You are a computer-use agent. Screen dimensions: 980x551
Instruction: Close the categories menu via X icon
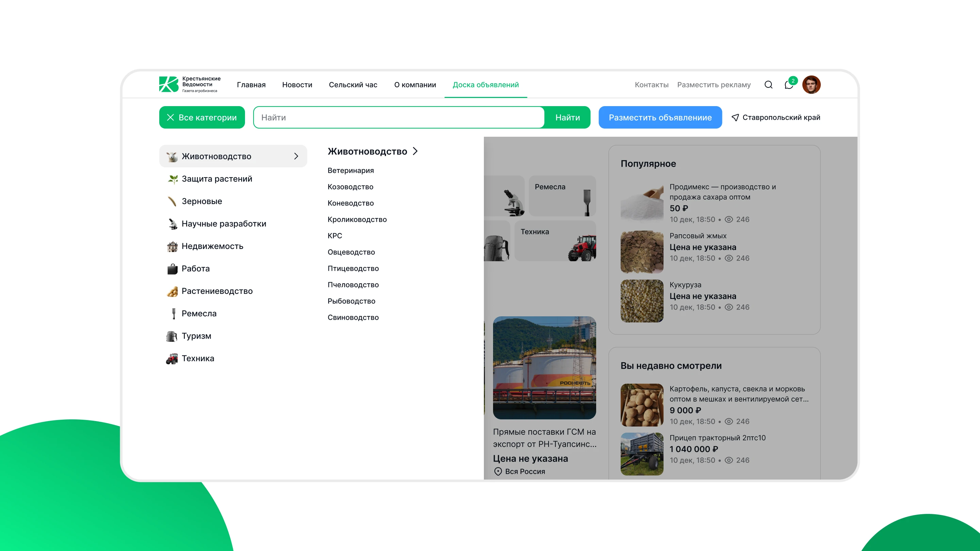(x=170, y=117)
